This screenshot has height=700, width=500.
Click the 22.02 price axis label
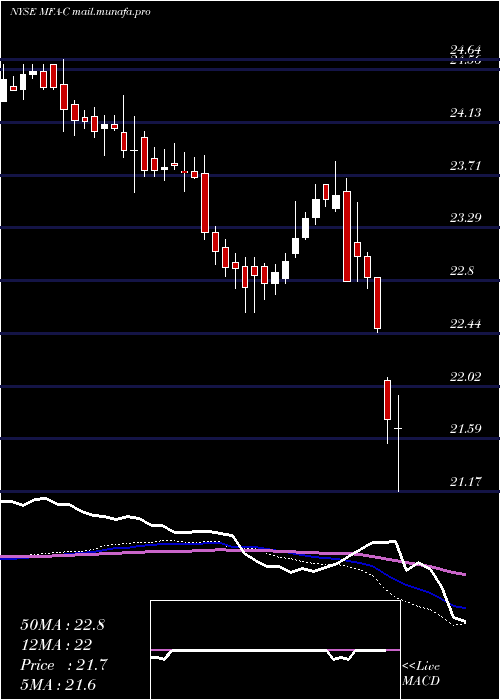click(465, 377)
